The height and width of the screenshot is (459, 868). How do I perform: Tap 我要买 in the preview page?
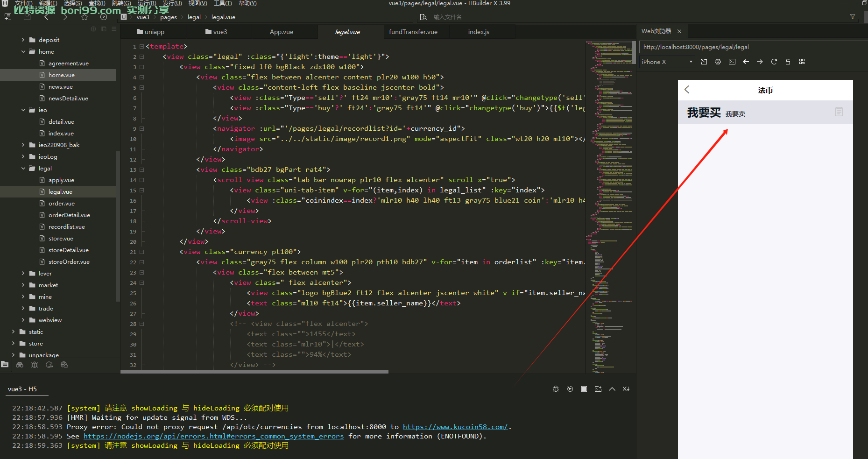(x=704, y=113)
